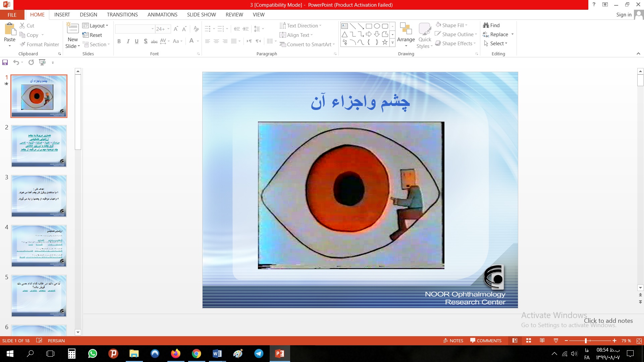Image resolution: width=644 pixels, height=362 pixels.
Task: Open the TRANSITIONS ribbon tab
Action: 122,15
